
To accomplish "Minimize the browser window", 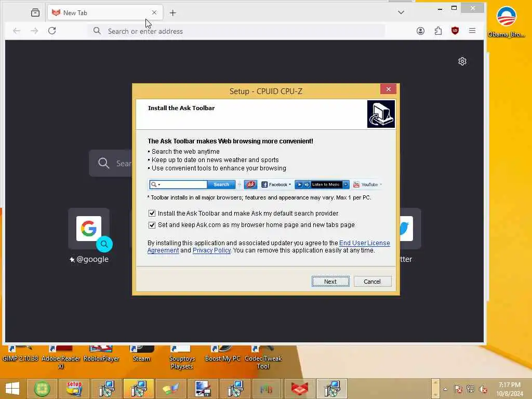I will click(x=440, y=8).
